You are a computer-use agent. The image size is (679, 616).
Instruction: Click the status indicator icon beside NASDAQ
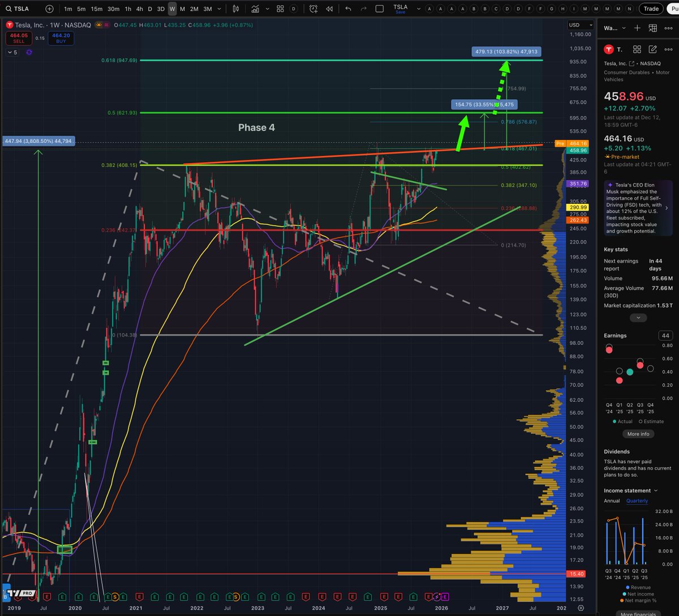(x=103, y=25)
